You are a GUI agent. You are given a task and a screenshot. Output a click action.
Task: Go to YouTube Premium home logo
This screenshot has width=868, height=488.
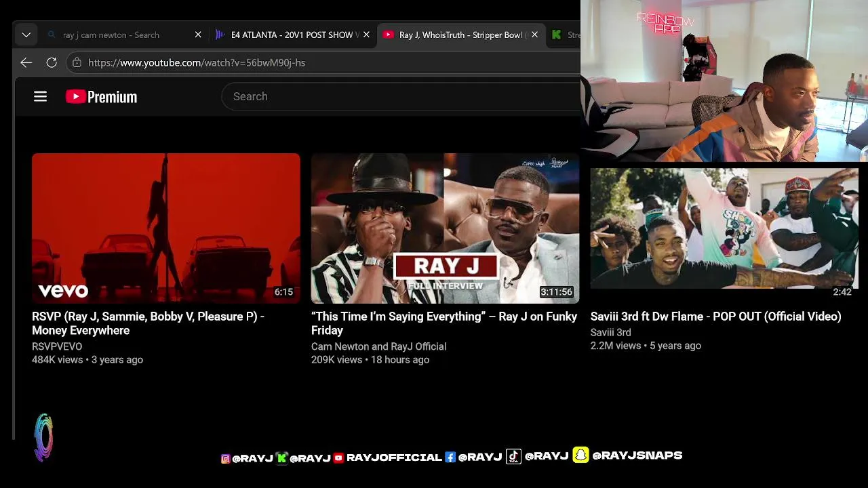point(101,96)
